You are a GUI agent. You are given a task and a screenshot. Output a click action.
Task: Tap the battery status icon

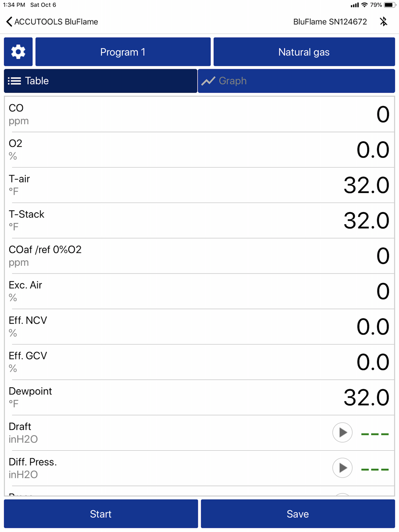(390, 5)
